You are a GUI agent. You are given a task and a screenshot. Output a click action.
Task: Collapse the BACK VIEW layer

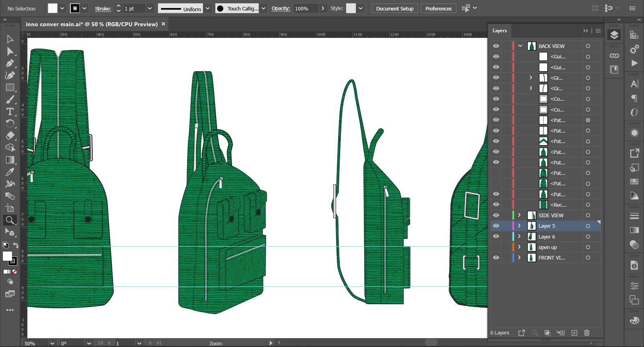520,46
